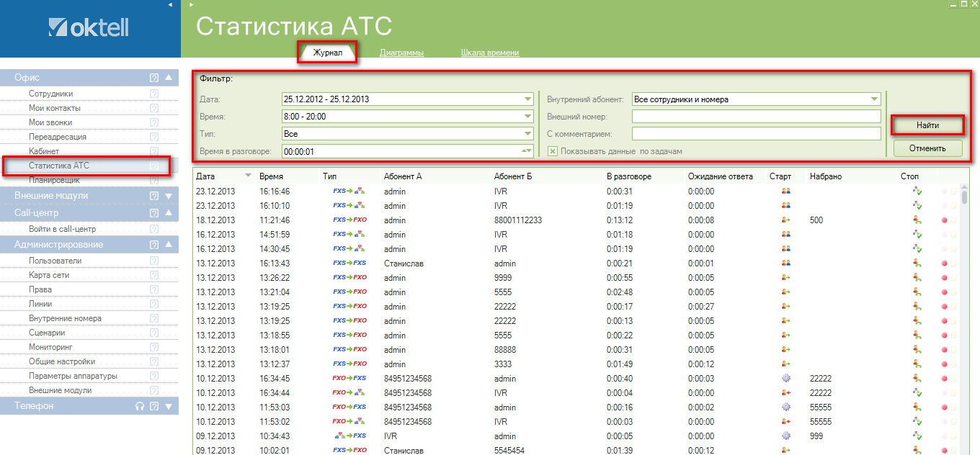980x455 pixels.
Task: Click red record icon for 88001112233 call
Action: coord(945,220)
